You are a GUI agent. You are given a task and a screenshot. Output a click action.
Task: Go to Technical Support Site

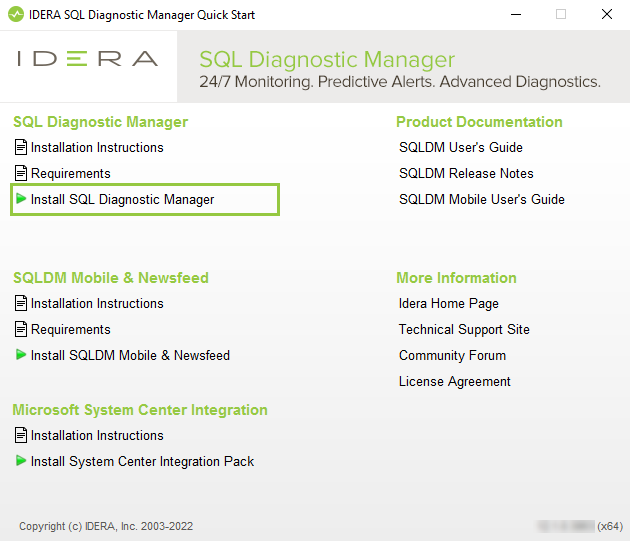pyautogui.click(x=464, y=329)
